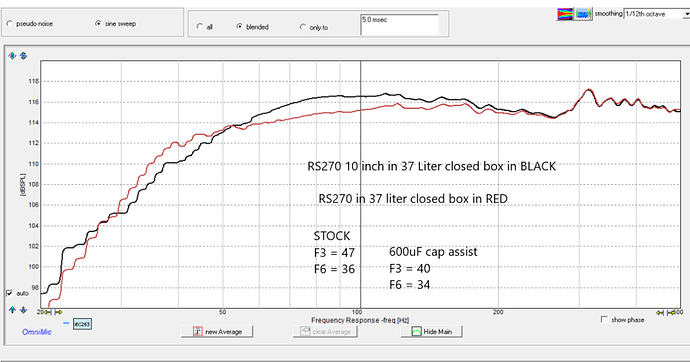Enable the show phase checkbox
The height and width of the screenshot is (362, 690).
[604, 319]
